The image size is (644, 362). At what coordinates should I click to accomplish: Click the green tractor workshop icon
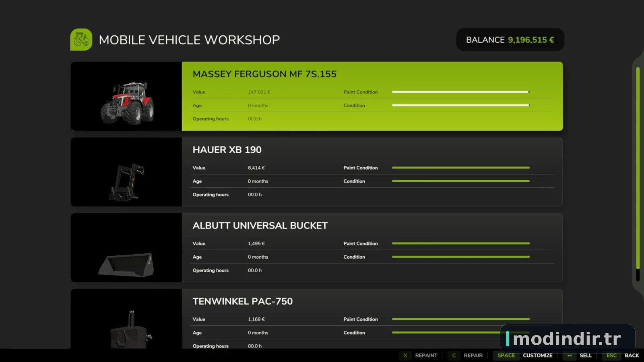point(81,39)
